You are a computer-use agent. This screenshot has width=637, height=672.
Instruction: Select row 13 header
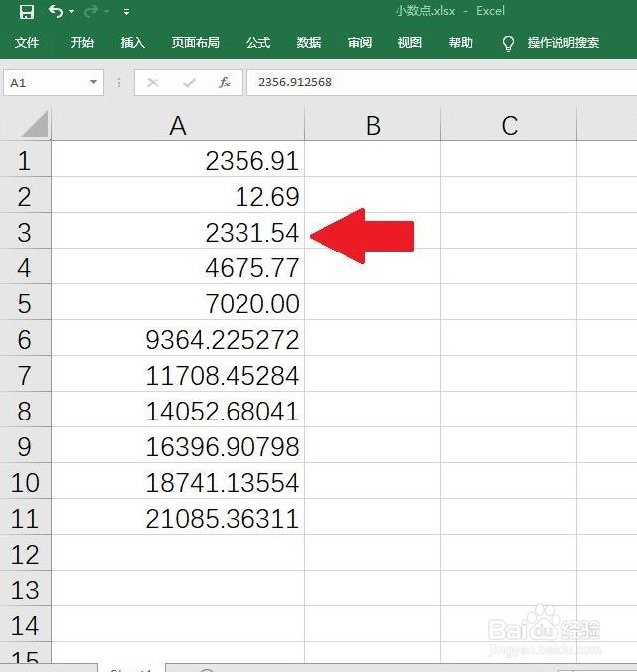coord(25,590)
